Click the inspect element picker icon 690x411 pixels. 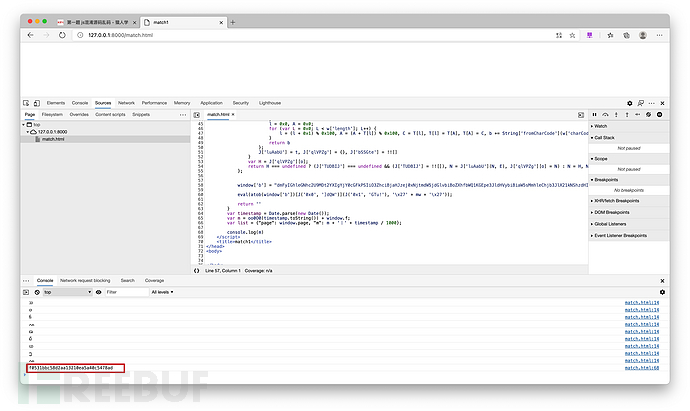[x=26, y=103]
